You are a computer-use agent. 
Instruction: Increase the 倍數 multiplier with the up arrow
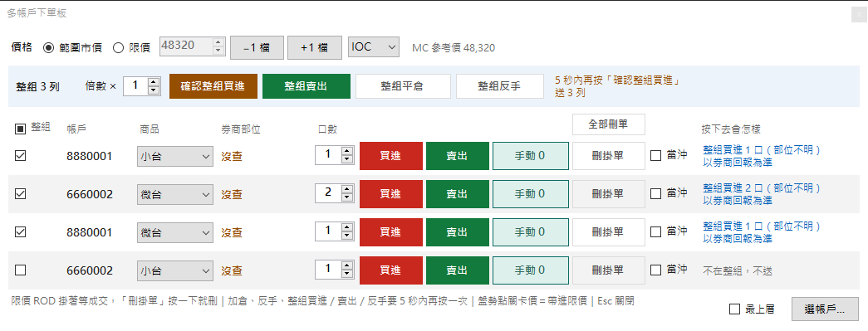[x=154, y=81]
